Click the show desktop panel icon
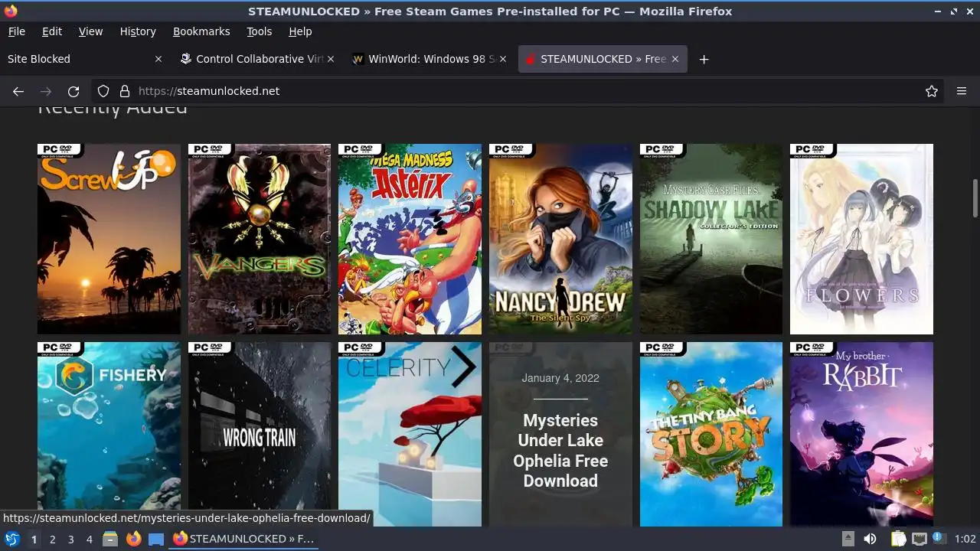The width and height of the screenshot is (980, 551). coord(156,539)
